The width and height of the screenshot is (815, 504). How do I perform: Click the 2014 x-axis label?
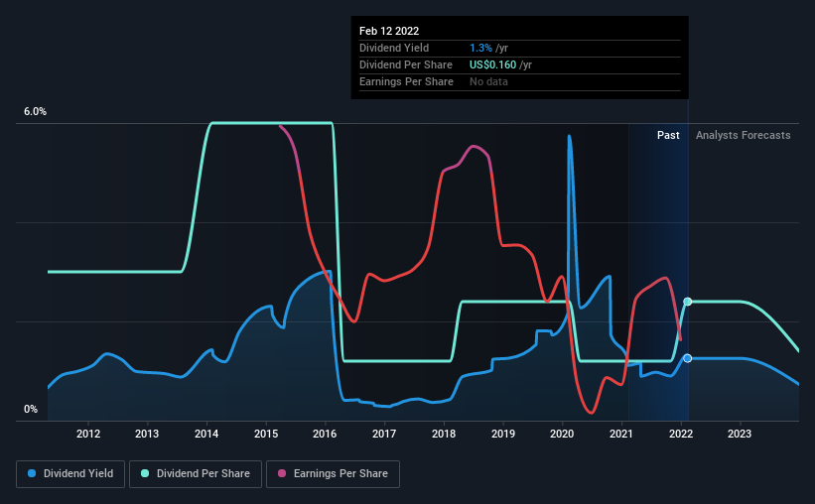[x=206, y=434]
